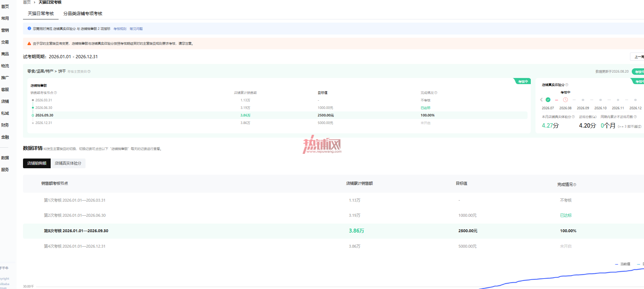Viewport: 644px width, 289px height.
Task: Click 数据更新于2026.08.20 timestamp
Action: (612, 72)
